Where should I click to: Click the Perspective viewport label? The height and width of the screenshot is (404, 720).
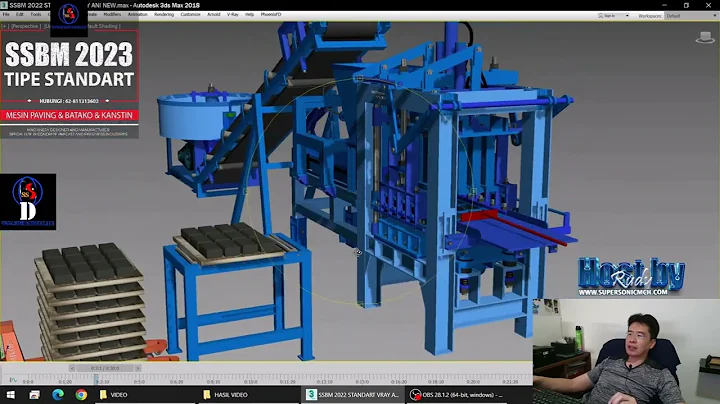(26, 26)
